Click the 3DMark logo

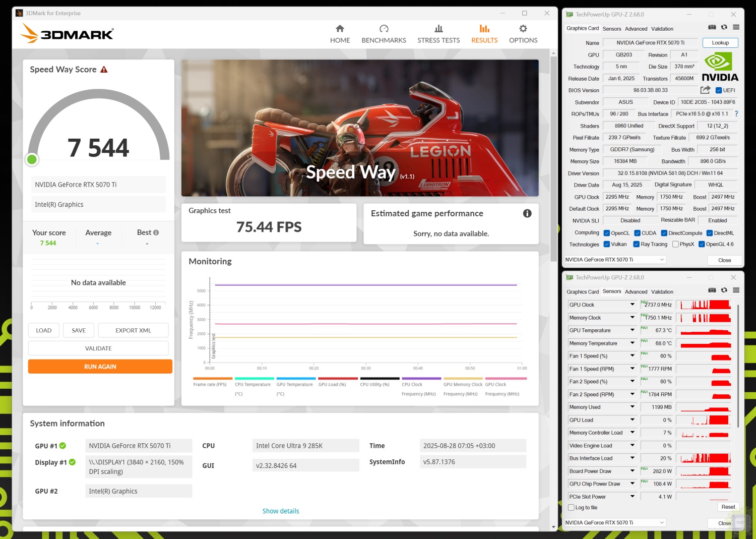68,34
